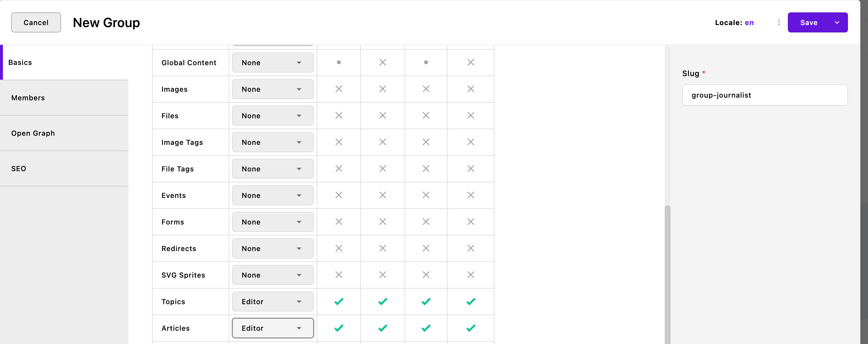Click the en locale link

click(x=749, y=23)
